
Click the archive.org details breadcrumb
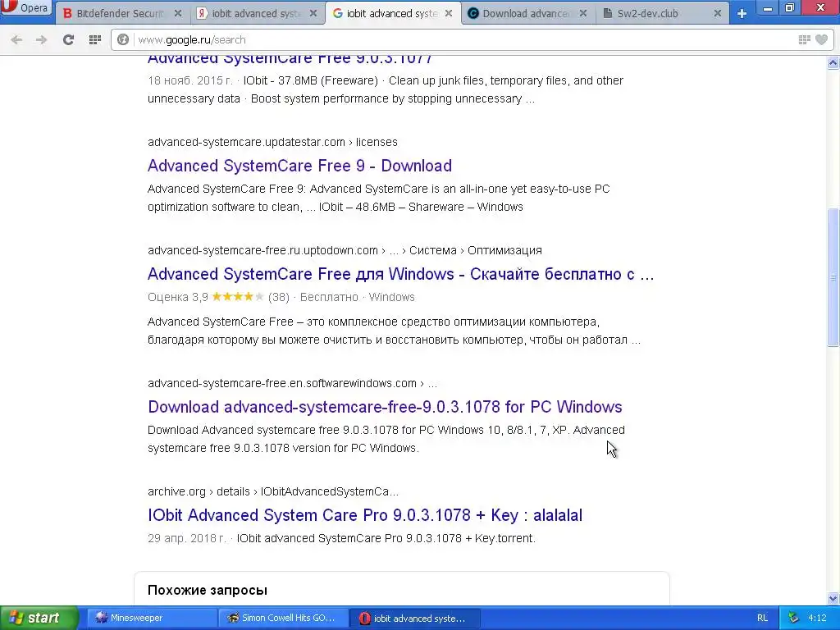pos(272,491)
